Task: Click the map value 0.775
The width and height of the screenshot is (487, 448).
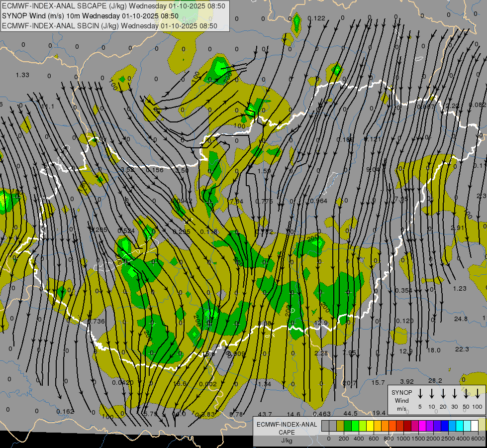Action: (x=264, y=201)
